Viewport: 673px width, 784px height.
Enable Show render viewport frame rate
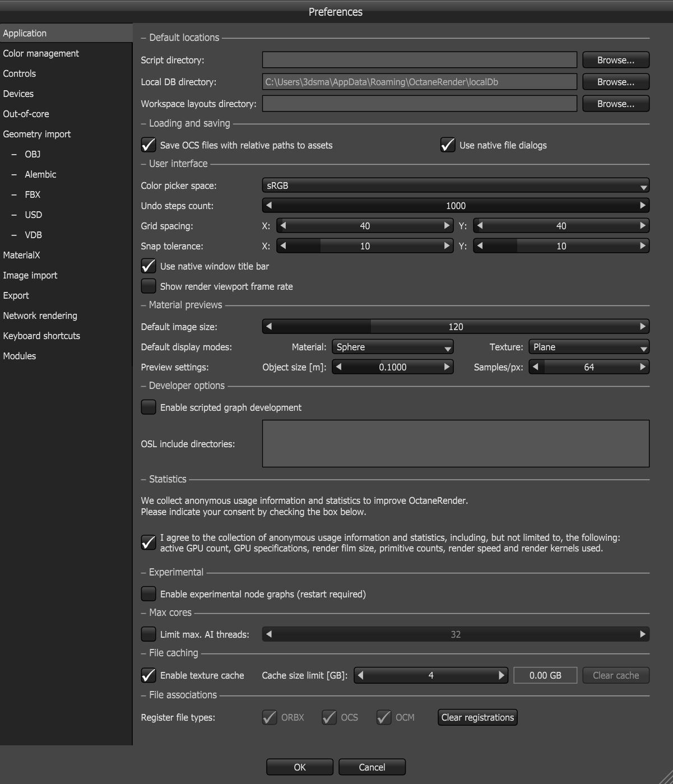(x=148, y=286)
